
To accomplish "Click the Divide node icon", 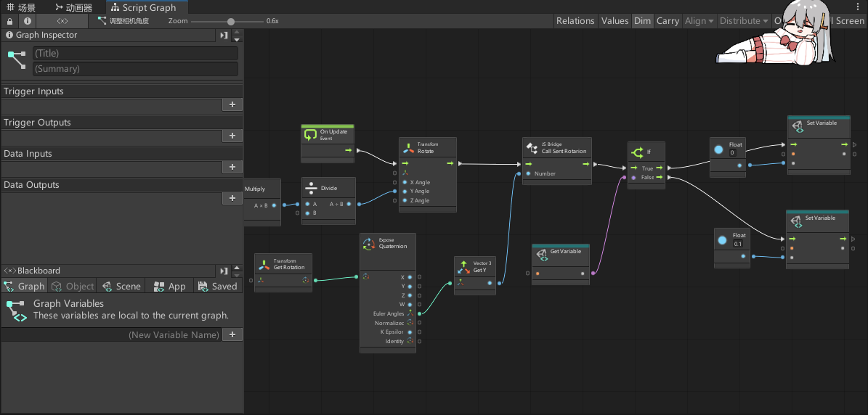I will (x=311, y=188).
